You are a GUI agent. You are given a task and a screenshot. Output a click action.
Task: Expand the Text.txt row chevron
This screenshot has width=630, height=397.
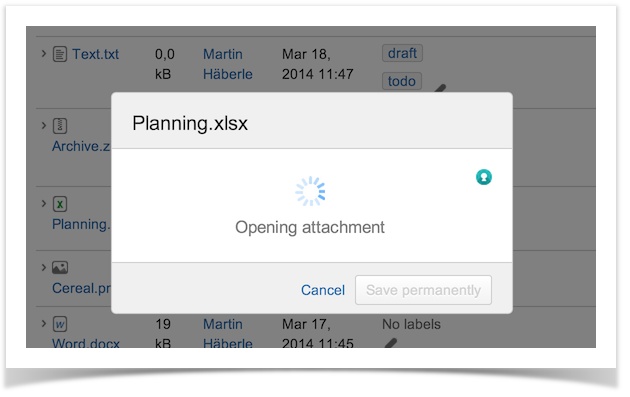pyautogui.click(x=43, y=53)
